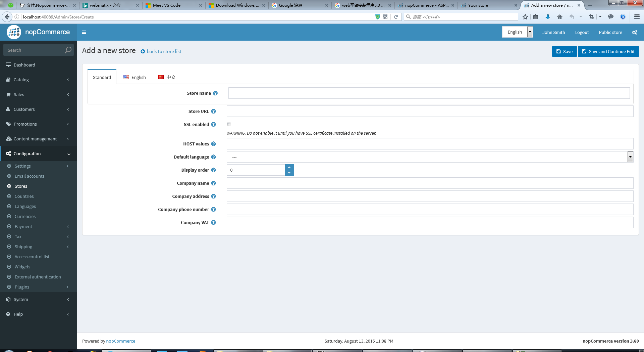Click the hamburger sidebar toggle icon
The image size is (644, 352).
tap(84, 32)
